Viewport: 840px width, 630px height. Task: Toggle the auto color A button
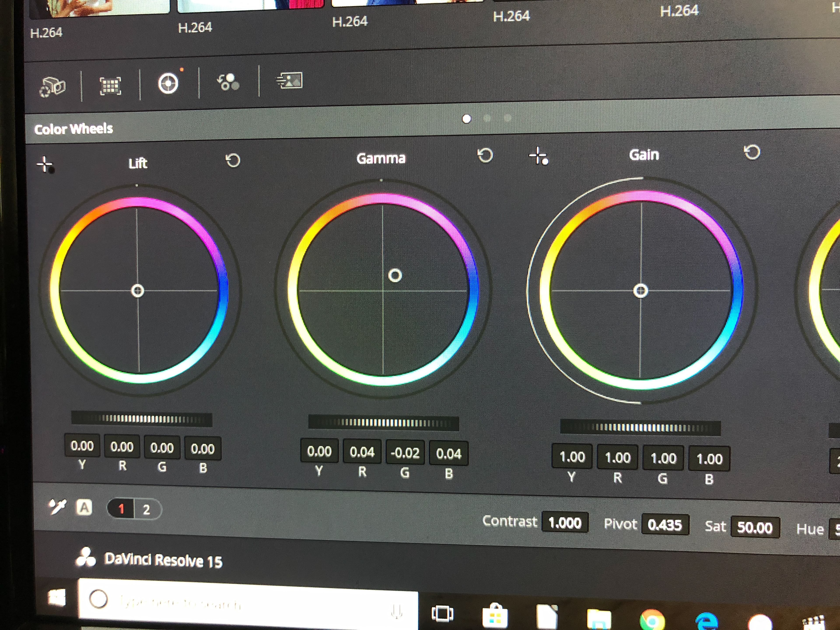pos(84,507)
